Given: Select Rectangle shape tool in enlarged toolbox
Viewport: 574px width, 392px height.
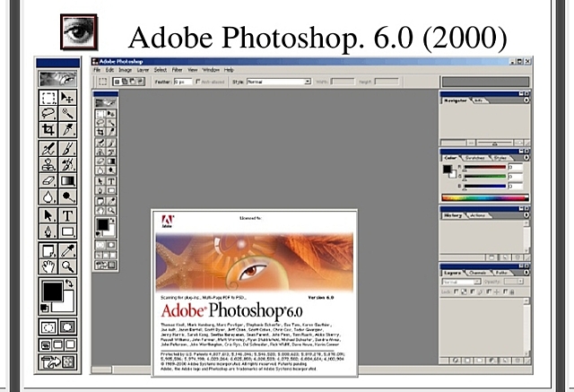Looking at the screenshot, I should [x=67, y=231].
